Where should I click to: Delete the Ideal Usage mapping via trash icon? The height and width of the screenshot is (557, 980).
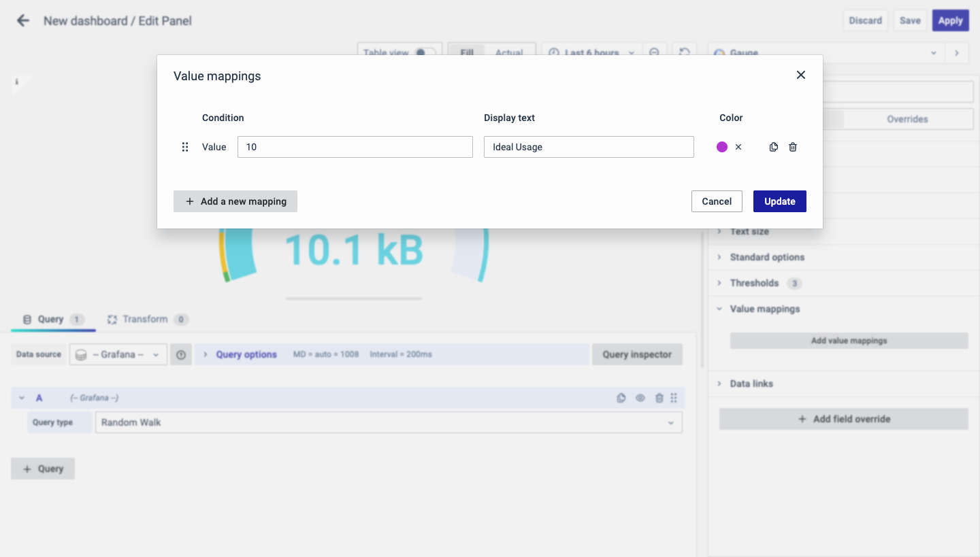click(x=793, y=147)
